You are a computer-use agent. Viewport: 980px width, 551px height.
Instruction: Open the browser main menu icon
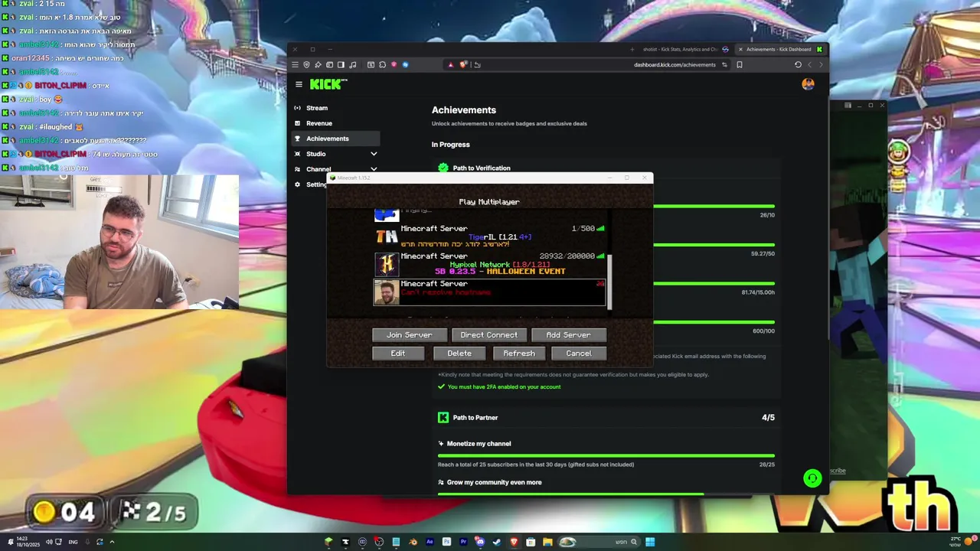pyautogui.click(x=295, y=64)
